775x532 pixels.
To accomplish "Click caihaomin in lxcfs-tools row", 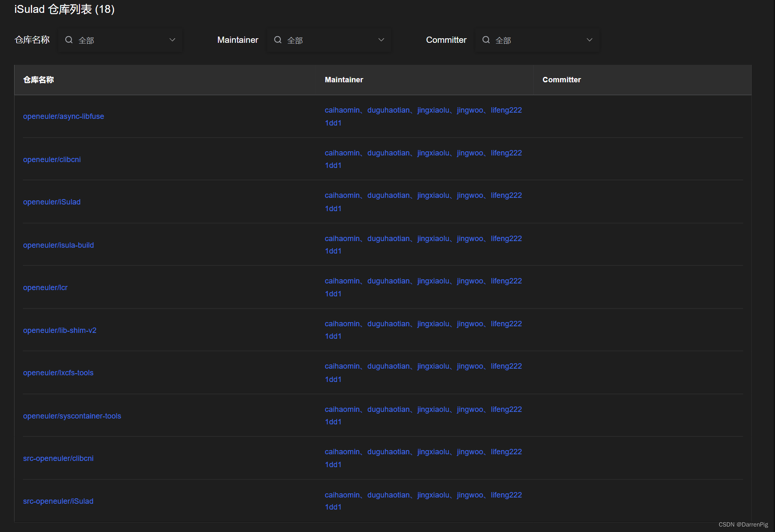I will [342, 366].
